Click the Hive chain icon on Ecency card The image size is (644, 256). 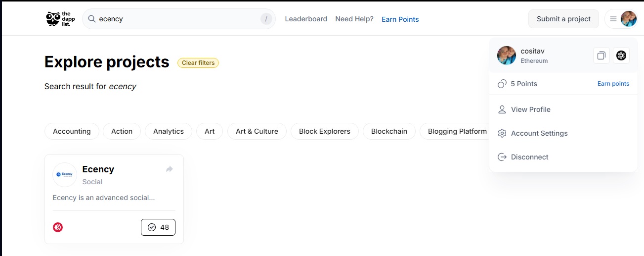(58, 227)
